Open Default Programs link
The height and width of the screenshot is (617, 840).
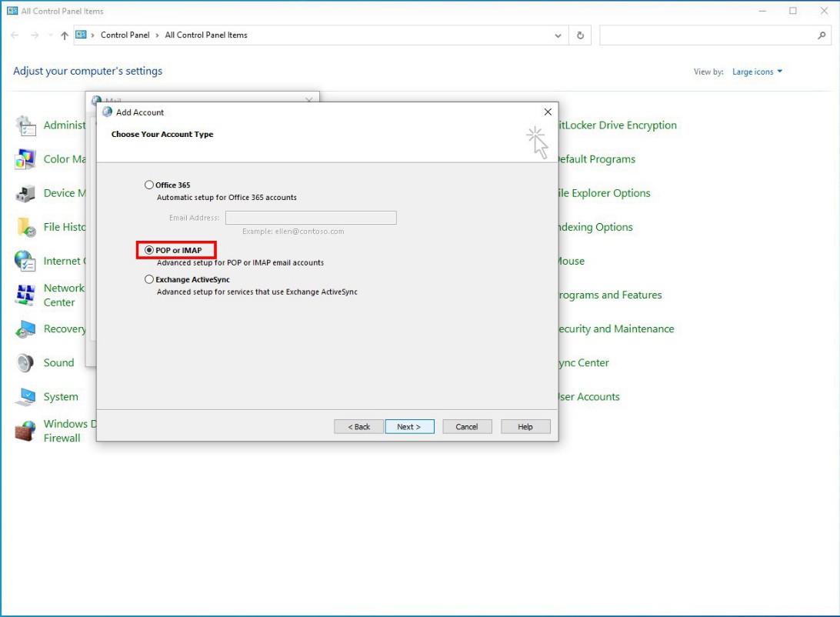click(597, 159)
